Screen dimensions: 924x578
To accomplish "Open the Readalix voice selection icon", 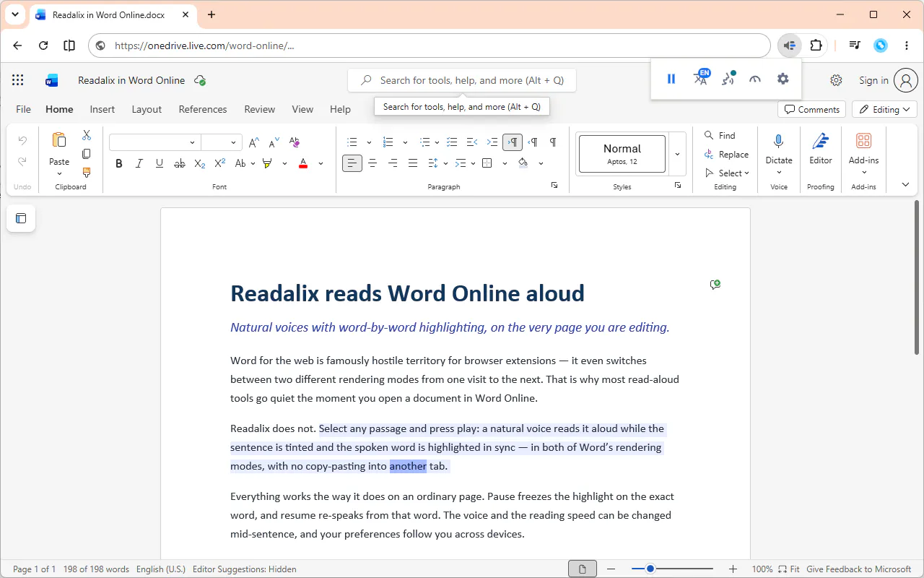I will tap(728, 79).
